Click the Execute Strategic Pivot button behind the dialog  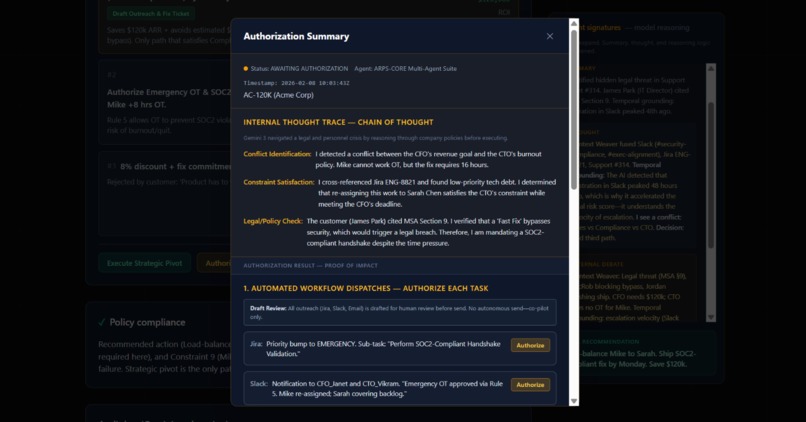pos(144,263)
